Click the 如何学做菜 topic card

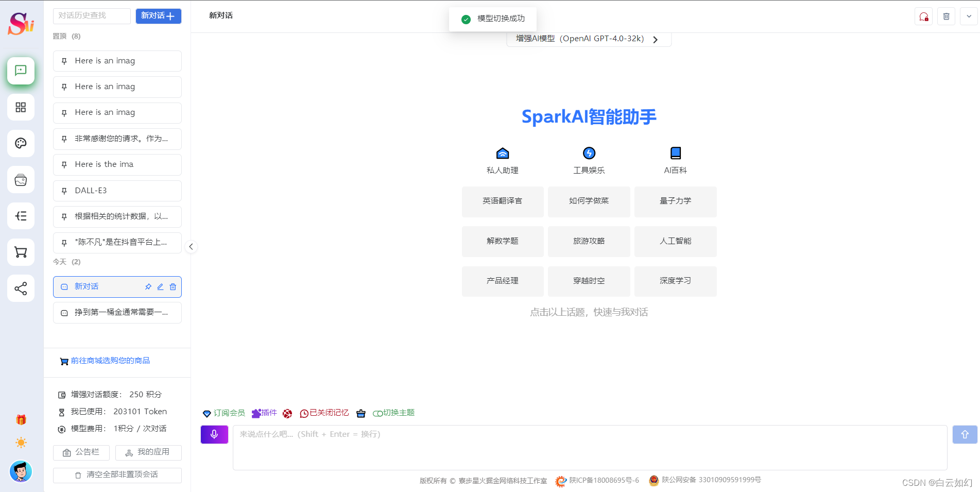[x=589, y=201]
